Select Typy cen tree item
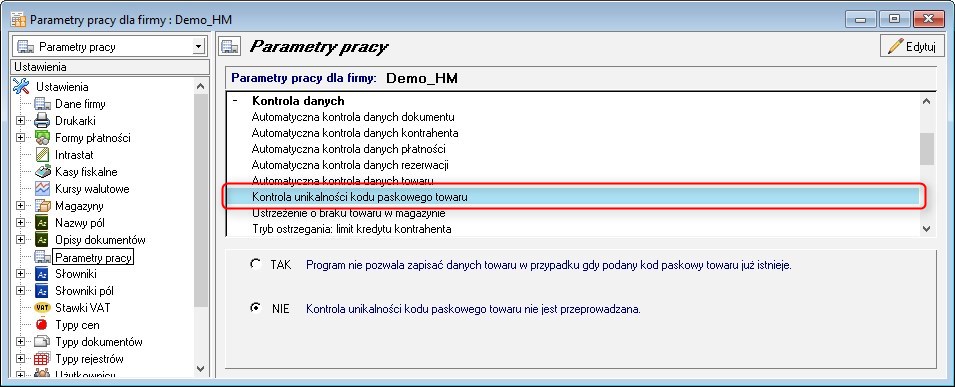Viewport: 955px width, 387px height. (x=77, y=325)
